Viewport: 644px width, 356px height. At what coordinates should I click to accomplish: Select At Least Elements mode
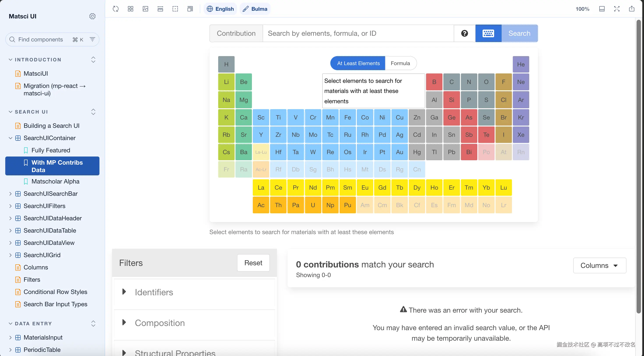point(358,63)
